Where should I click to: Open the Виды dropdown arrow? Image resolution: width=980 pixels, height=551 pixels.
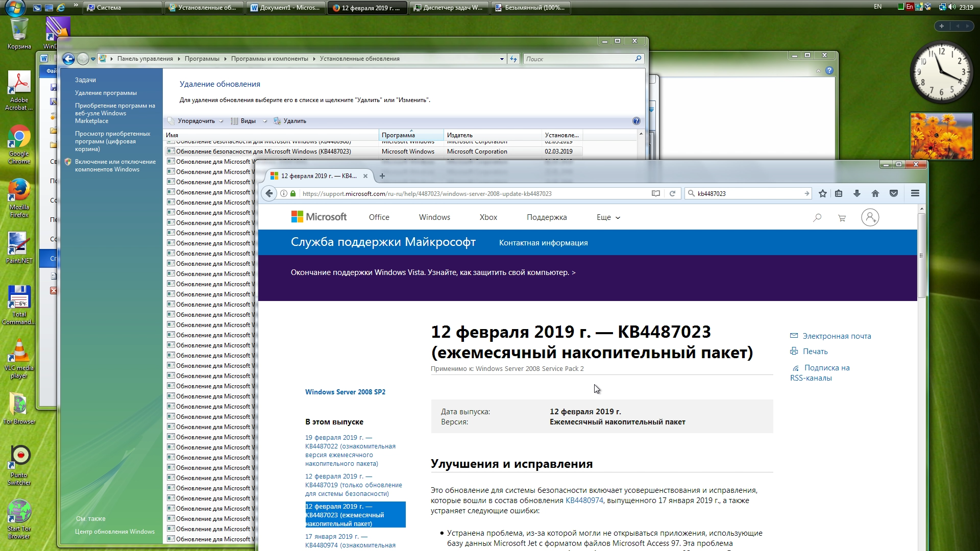[264, 121]
